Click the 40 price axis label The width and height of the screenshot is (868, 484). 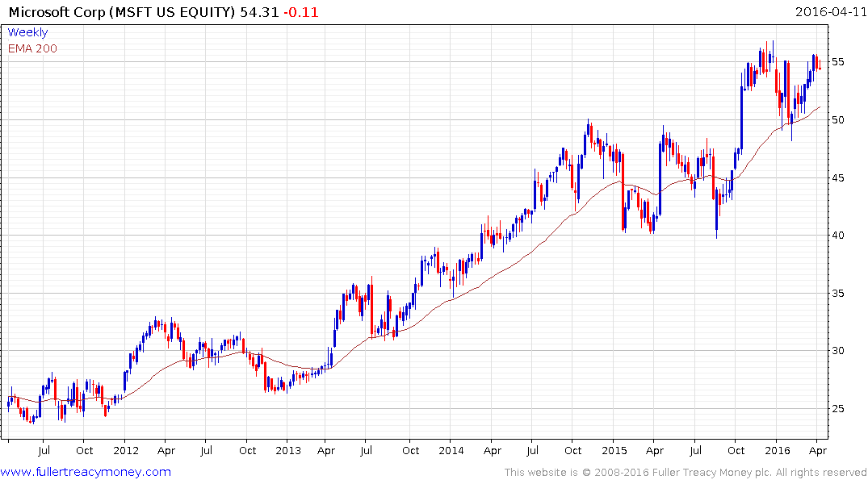pyautogui.click(x=837, y=235)
